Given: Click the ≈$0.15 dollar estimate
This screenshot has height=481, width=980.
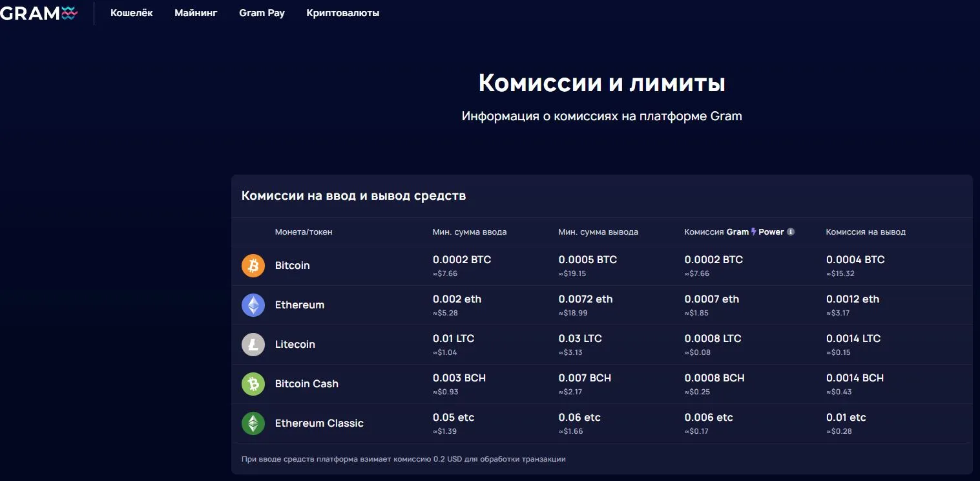Looking at the screenshot, I should [839, 353].
